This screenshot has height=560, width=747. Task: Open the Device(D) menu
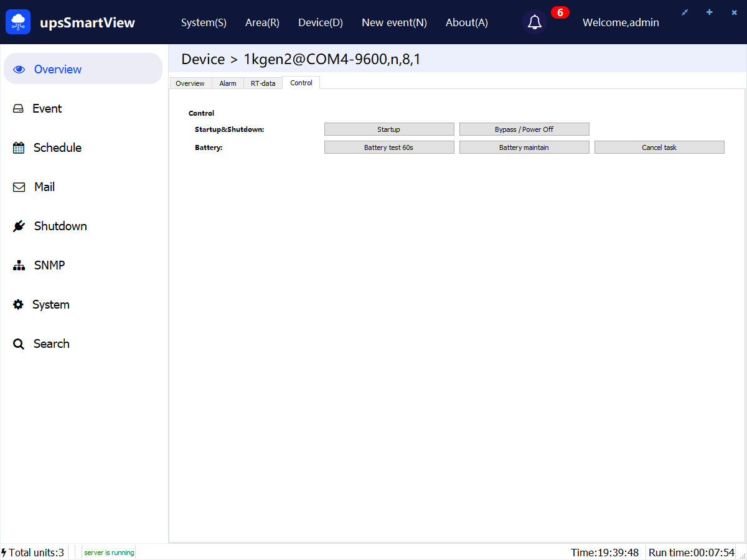320,22
